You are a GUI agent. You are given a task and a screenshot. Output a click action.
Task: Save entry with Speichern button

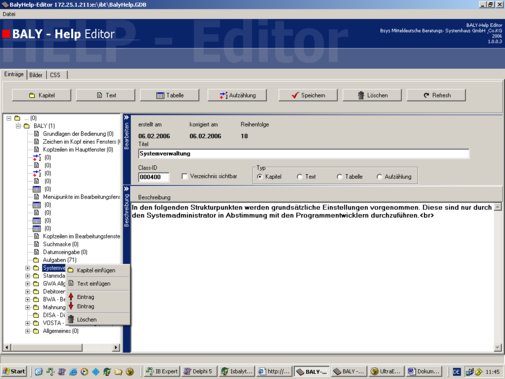[x=308, y=95]
